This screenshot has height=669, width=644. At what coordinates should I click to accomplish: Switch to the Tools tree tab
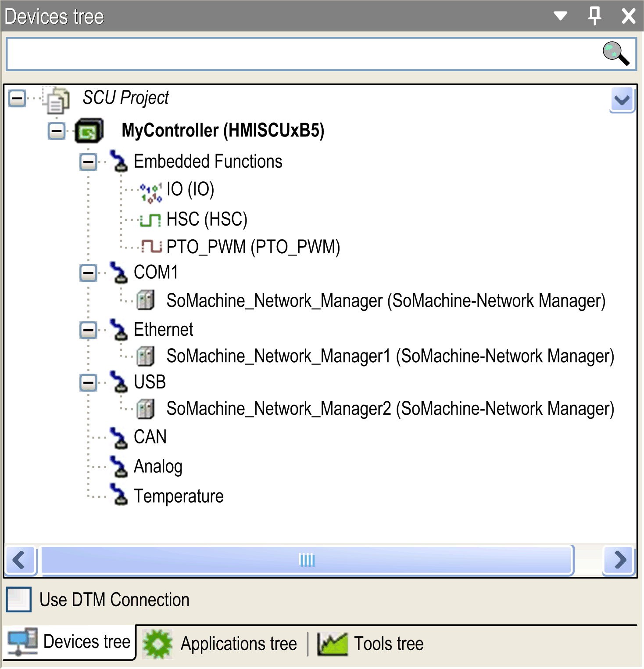[371, 644]
